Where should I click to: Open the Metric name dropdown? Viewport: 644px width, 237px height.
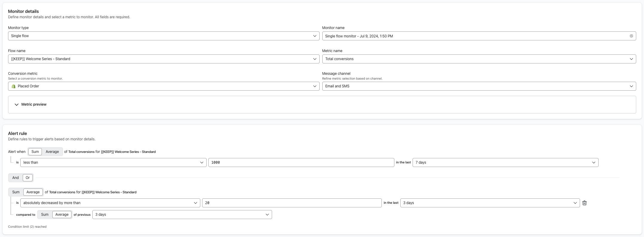(x=479, y=59)
